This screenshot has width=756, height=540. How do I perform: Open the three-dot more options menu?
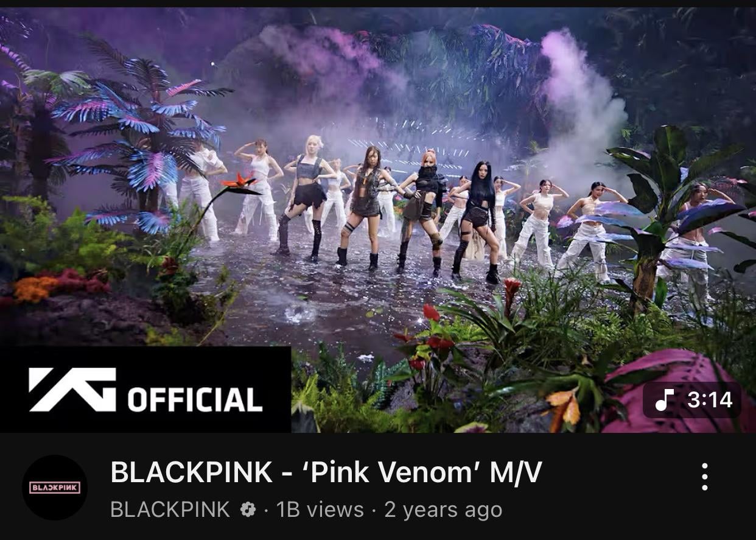pyautogui.click(x=704, y=477)
